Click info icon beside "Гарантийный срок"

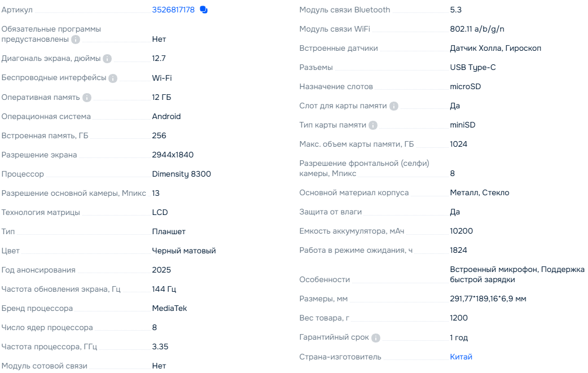376,338
